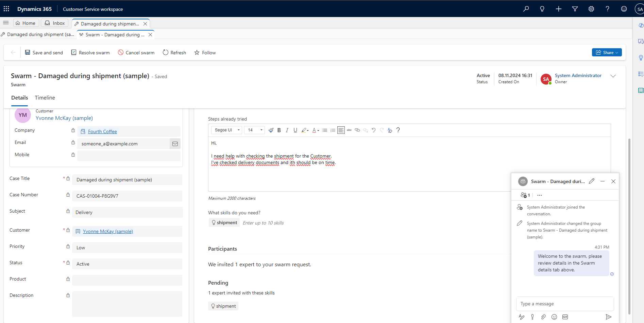
Task: Open Copilot from the right sidebar
Action: click(641, 25)
